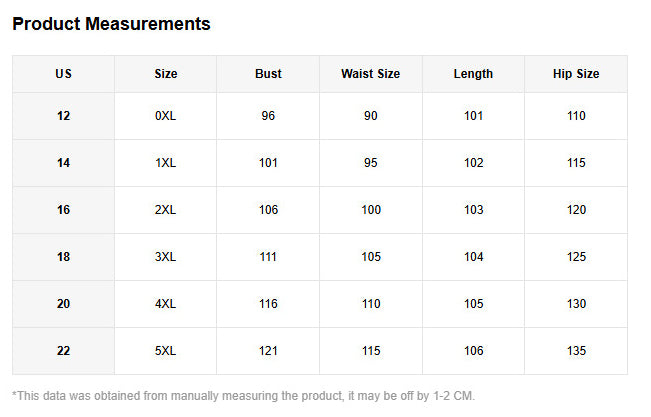This screenshot has width=651, height=417.
Task: Select the 0XL size cell
Action: [166, 116]
